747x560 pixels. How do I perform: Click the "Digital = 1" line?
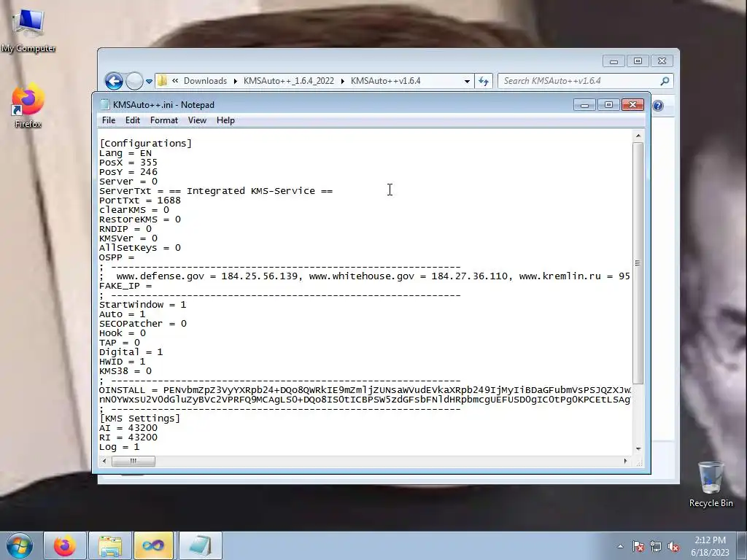tap(131, 352)
